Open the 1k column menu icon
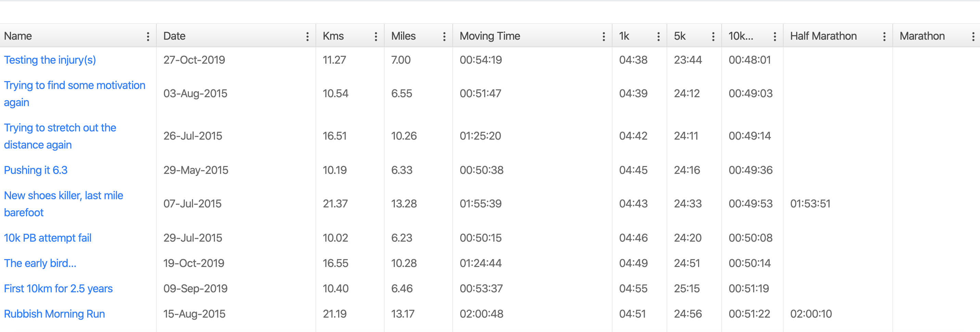 coord(659,37)
